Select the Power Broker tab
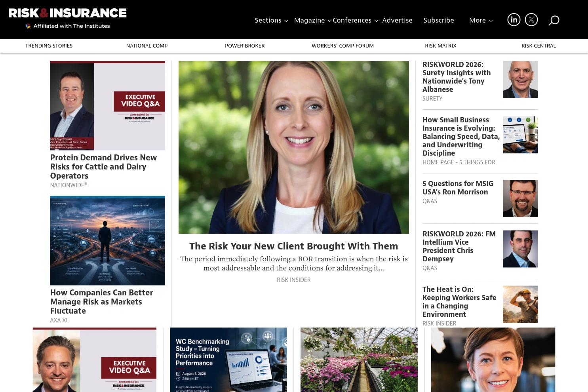This screenshot has height=392, width=588. click(245, 46)
